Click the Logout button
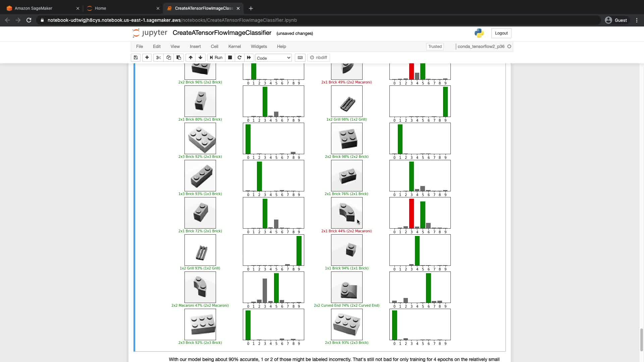The height and width of the screenshot is (362, 644). (x=501, y=33)
